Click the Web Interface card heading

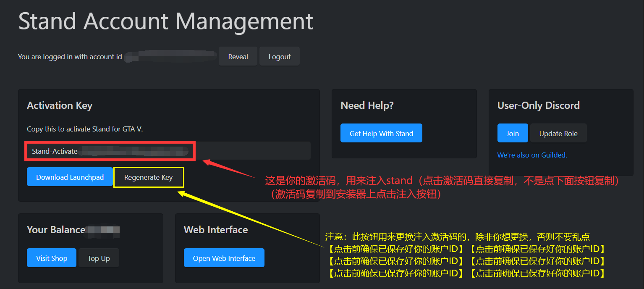click(216, 230)
